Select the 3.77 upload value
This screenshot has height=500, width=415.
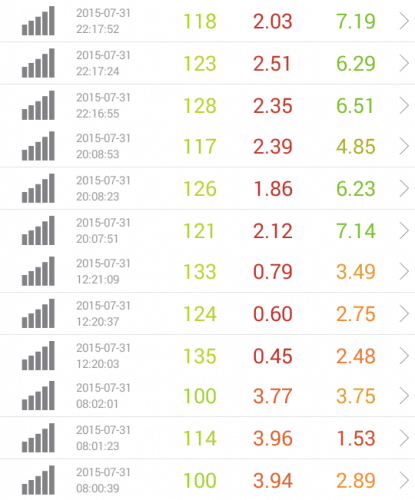[273, 396]
